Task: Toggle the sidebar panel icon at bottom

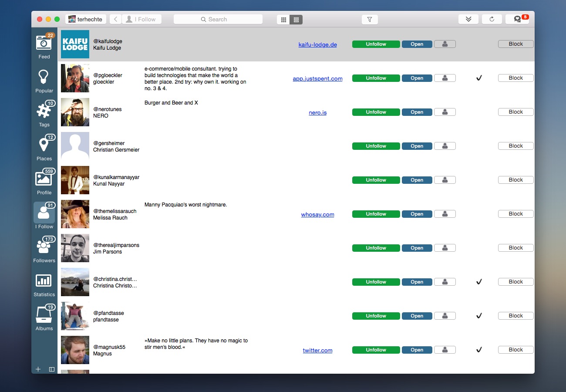Action: tap(52, 369)
